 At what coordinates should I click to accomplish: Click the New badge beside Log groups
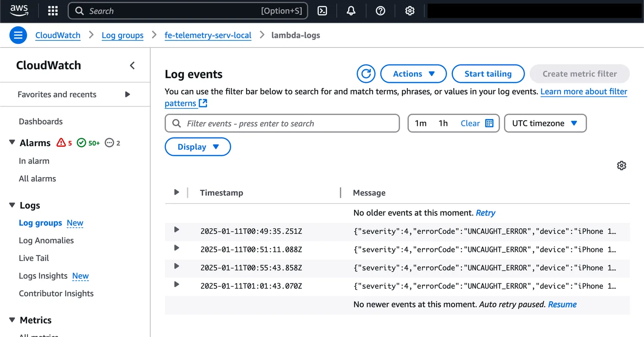coord(75,223)
